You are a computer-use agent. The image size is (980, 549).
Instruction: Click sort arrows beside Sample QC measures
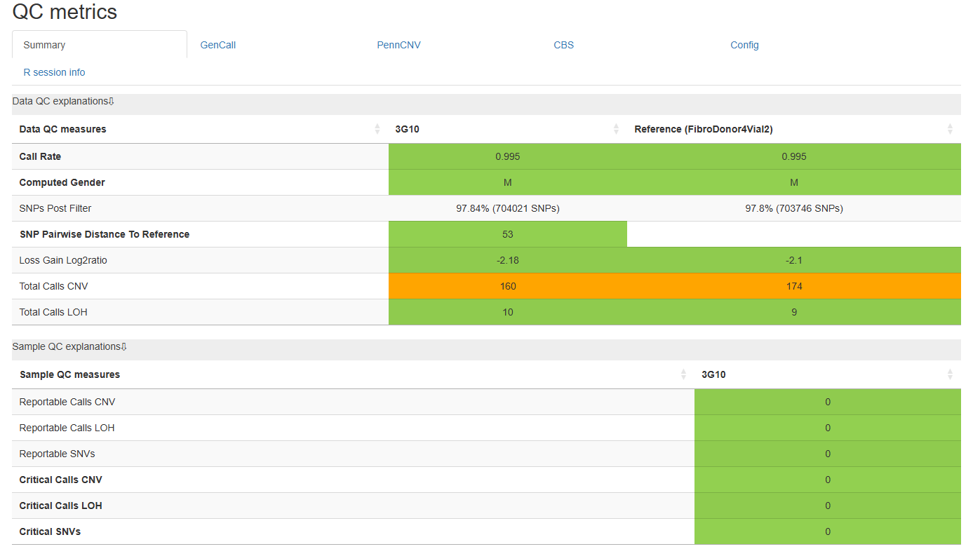tap(683, 374)
